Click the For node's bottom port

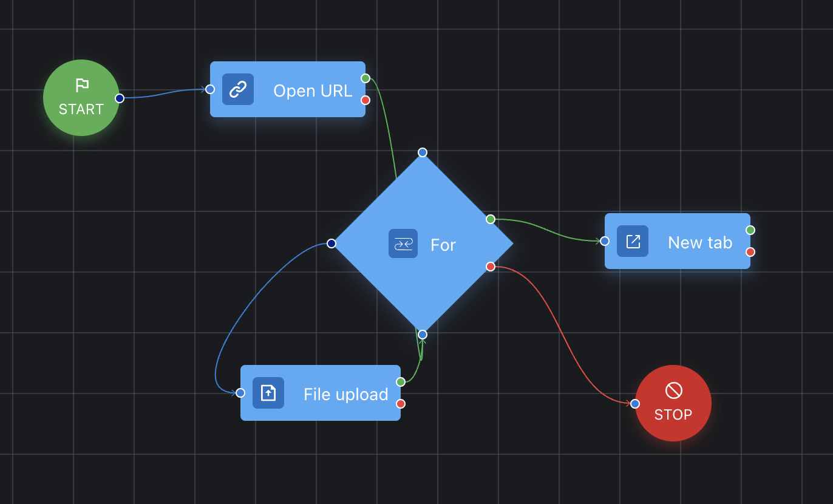click(423, 335)
